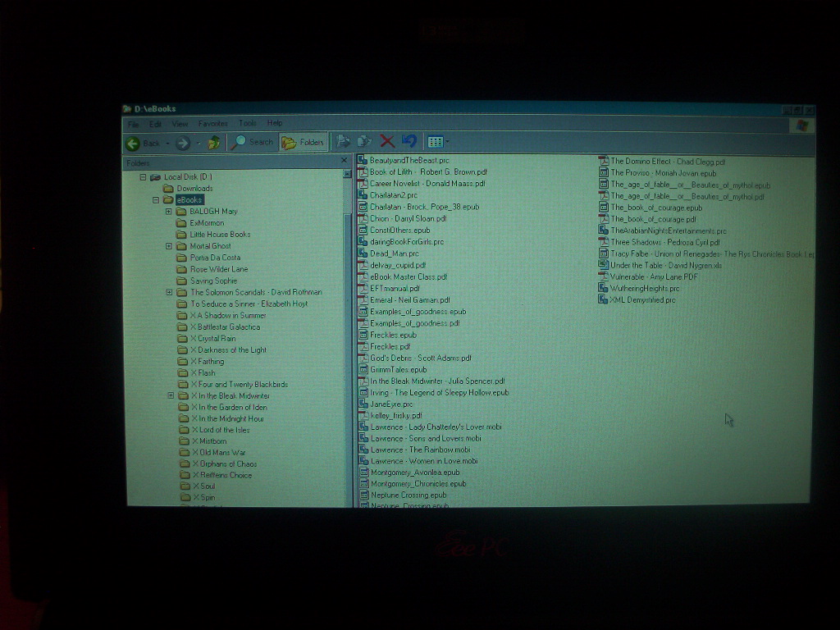Screen dimensions: 840x630
Task: Select the X Crystal Rain folder
Action: (x=213, y=339)
